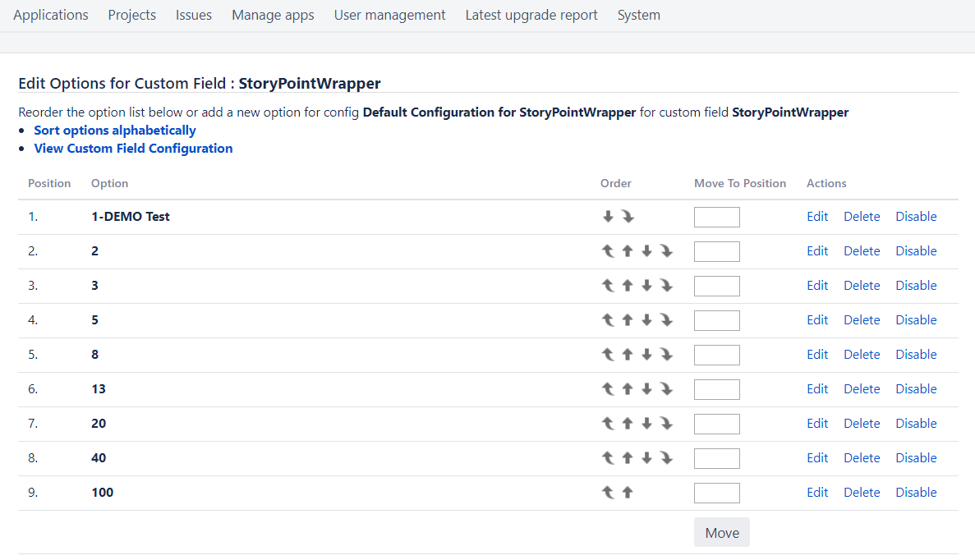Move option '1-DEMO Test' down one position
Viewport: 975px width, 560px height.
[608, 217]
